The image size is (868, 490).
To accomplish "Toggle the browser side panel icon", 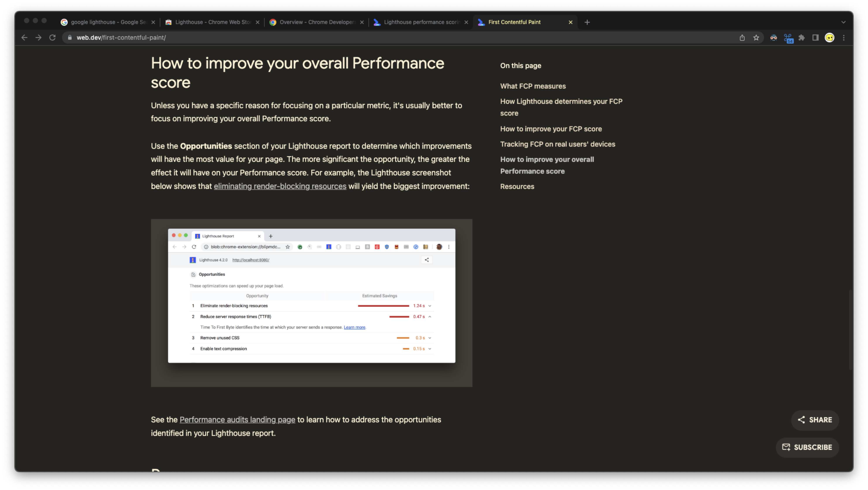I will coord(815,38).
